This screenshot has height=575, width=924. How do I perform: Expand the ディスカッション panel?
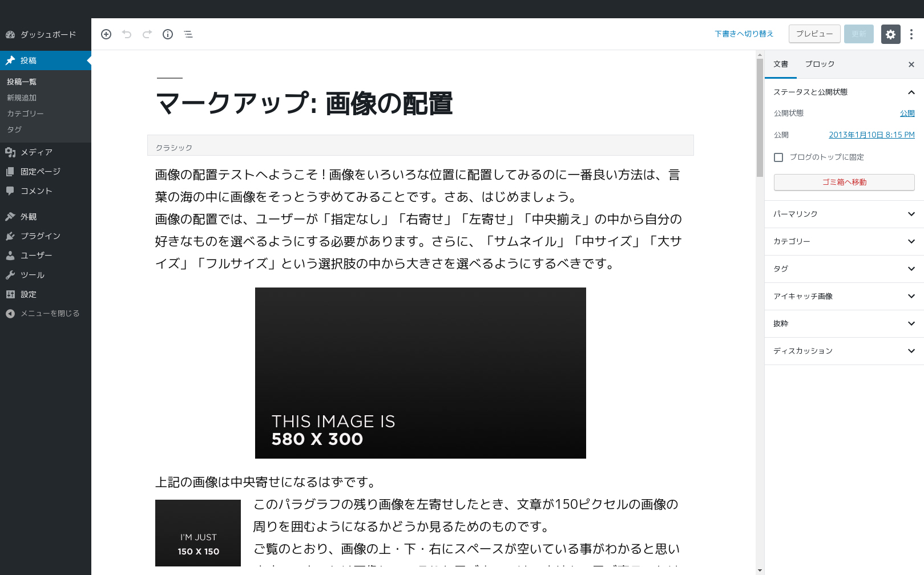[x=844, y=351]
